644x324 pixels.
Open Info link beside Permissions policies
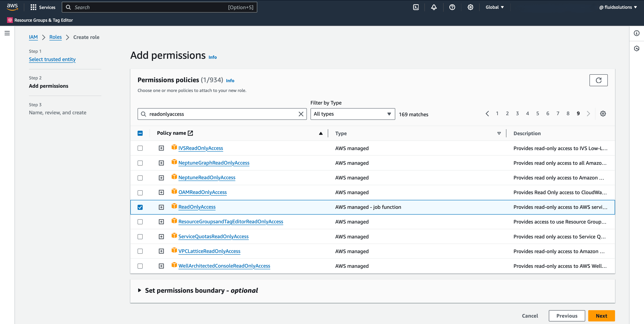[230, 81]
